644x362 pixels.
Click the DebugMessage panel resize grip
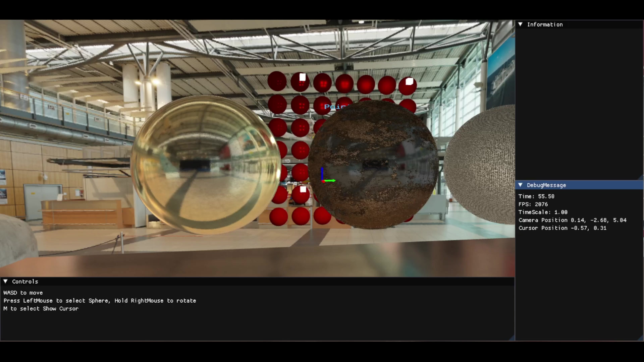[x=640, y=338]
